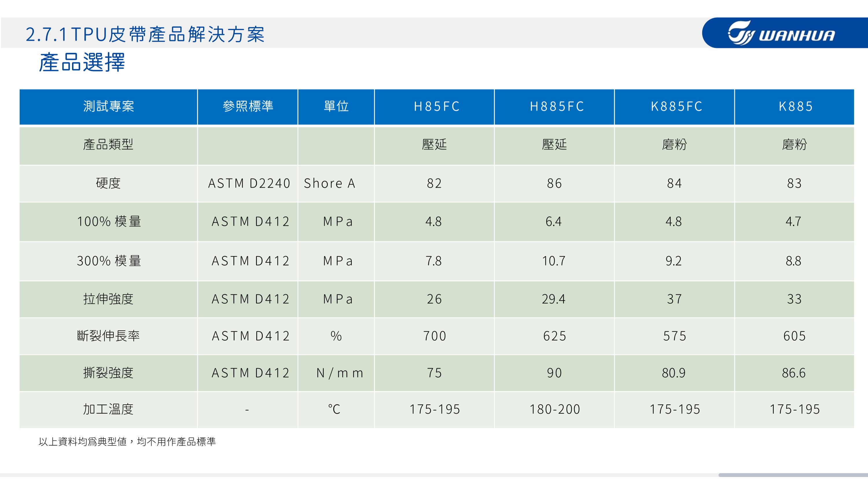This screenshot has width=868, height=488.
Task: Click the elongation value 605
Action: point(795,336)
